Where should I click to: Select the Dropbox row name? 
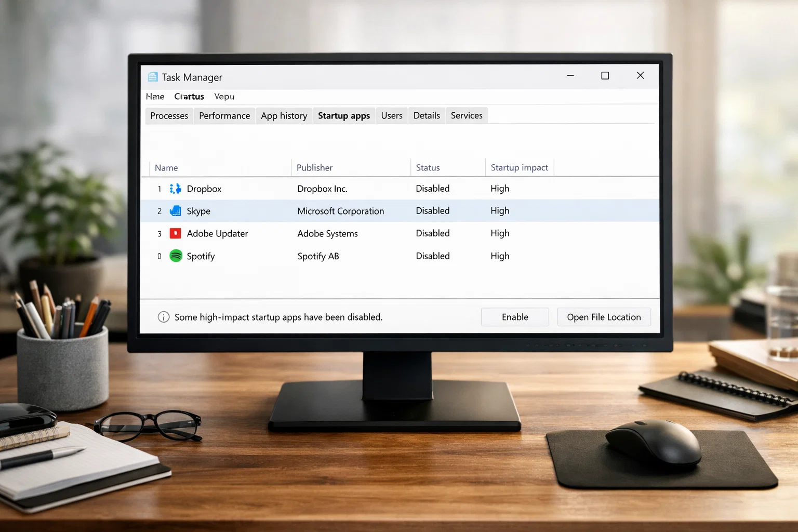[x=204, y=189]
